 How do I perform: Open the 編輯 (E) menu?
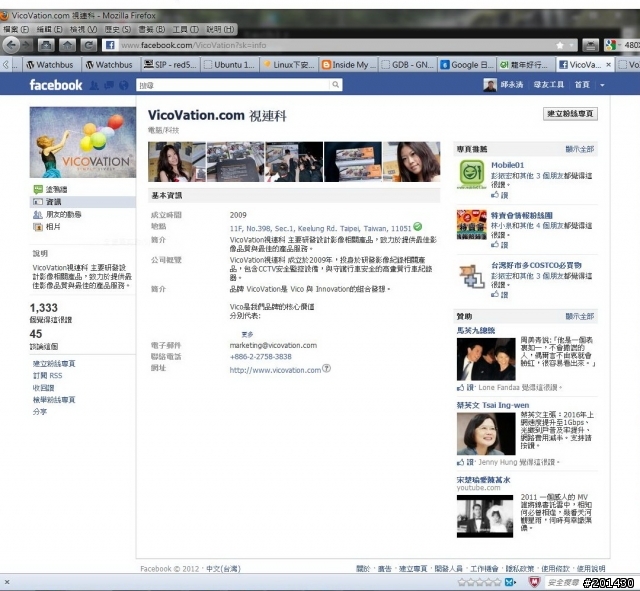(x=49, y=29)
